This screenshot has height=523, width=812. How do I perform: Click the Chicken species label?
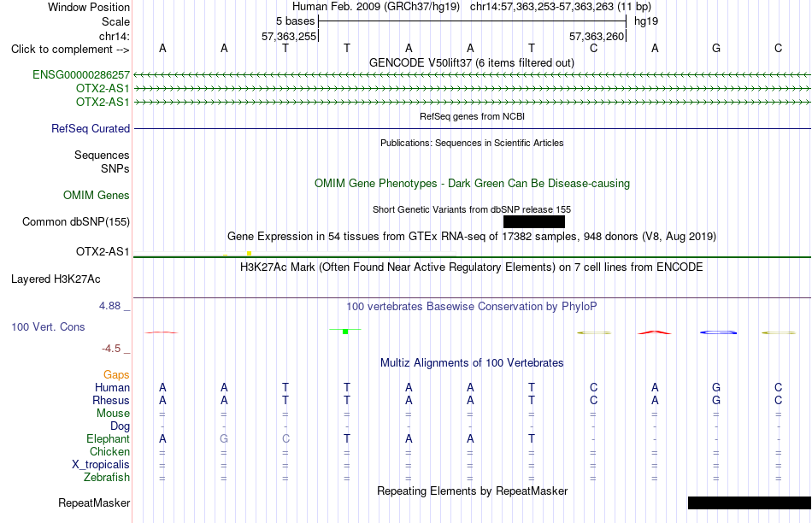tap(109, 451)
